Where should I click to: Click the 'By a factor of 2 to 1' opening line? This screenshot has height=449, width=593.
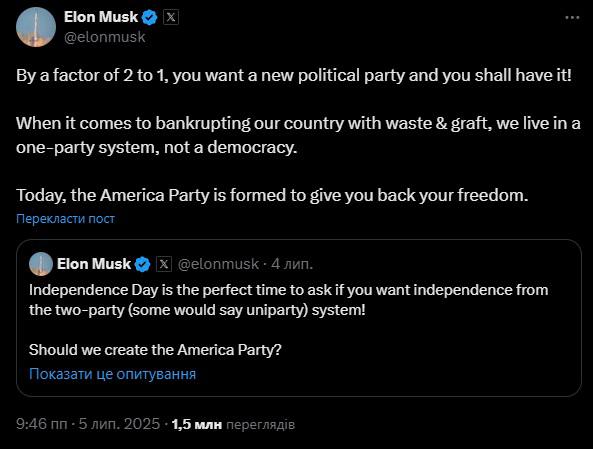[x=294, y=75]
